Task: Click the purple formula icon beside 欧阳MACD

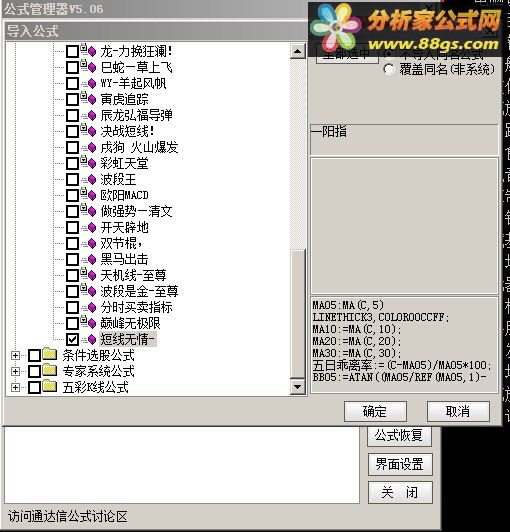Action: click(x=92, y=195)
